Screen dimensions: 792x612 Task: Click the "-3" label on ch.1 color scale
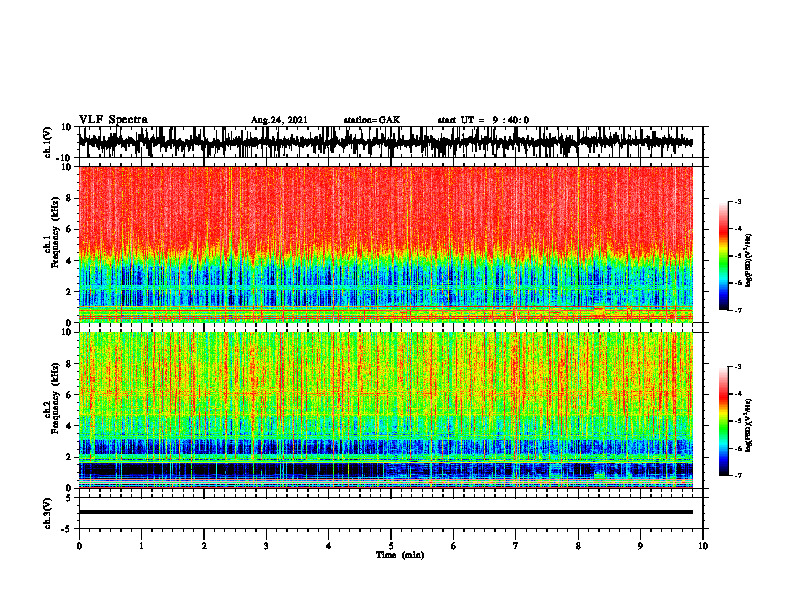tap(738, 201)
